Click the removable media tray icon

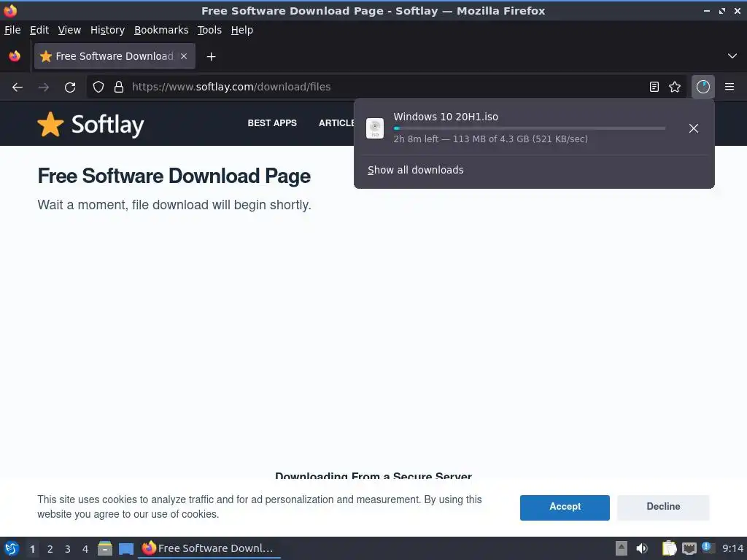tap(622, 548)
